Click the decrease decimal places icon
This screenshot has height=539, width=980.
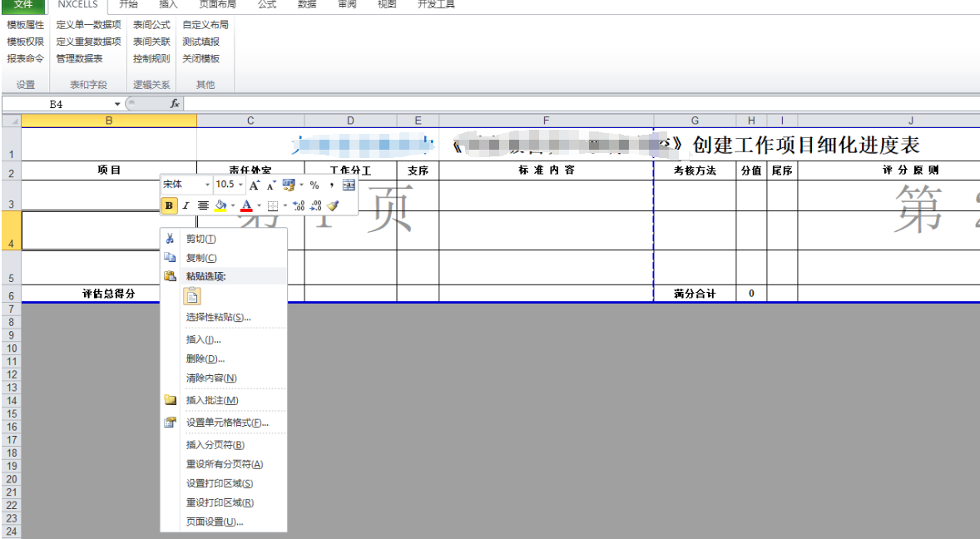pos(316,205)
